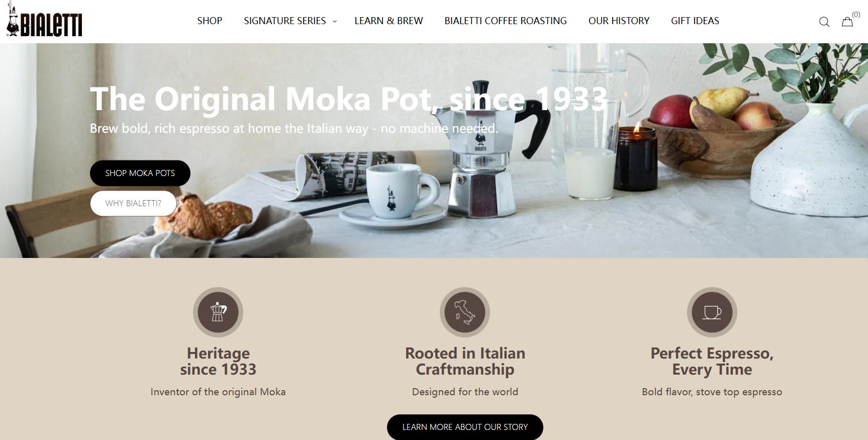This screenshot has width=868, height=440.
Task: Click the Why Bialetti? button
Action: pyautogui.click(x=133, y=203)
